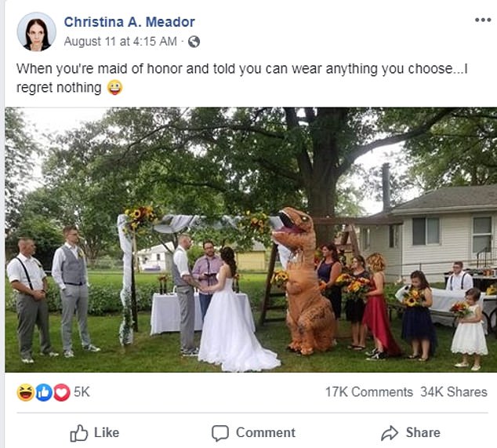The height and width of the screenshot is (448, 497).
Task: Click the curved arrow icon beside Share
Action: (390, 433)
